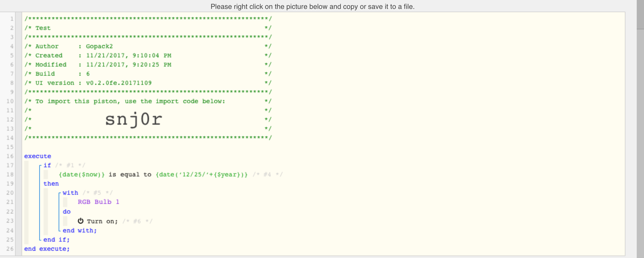
Task: Click the 'end if;' statement
Action: click(57, 240)
